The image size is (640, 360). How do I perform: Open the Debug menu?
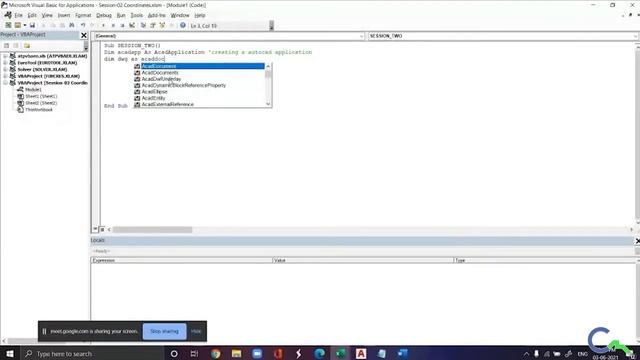tap(104, 15)
